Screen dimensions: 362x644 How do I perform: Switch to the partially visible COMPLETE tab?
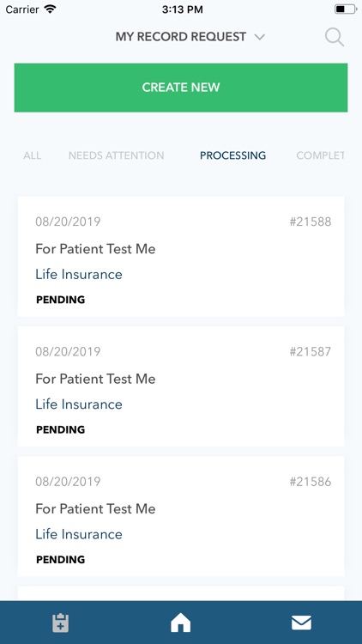320,155
